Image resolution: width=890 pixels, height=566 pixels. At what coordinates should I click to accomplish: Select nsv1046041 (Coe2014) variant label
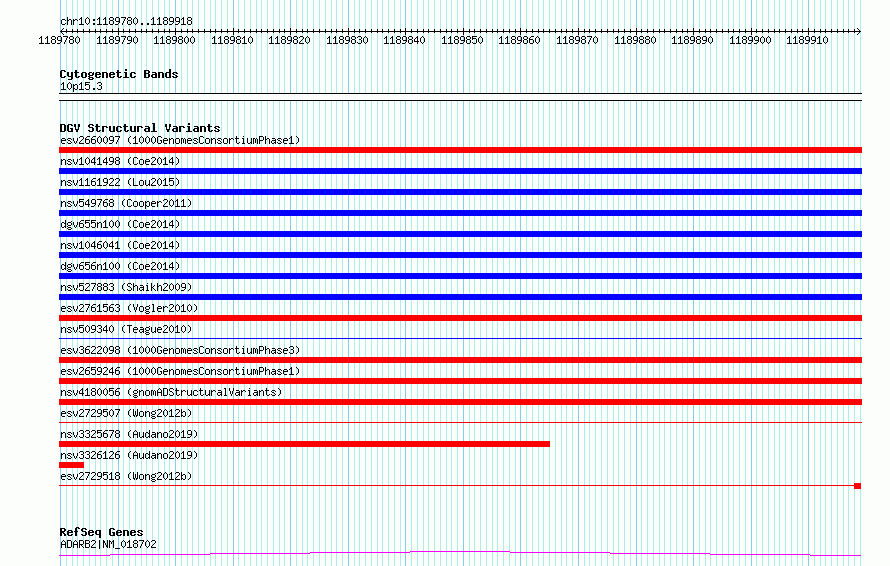pyautogui.click(x=120, y=245)
